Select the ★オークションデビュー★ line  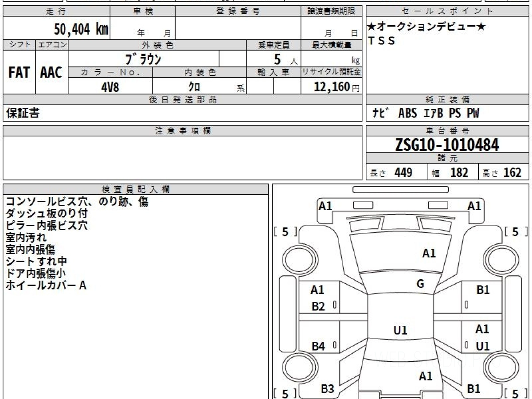pos(426,27)
